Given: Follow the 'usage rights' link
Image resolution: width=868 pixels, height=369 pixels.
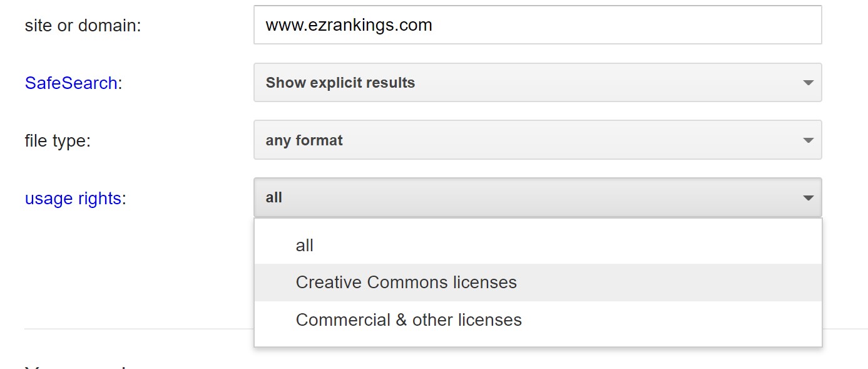Looking at the screenshot, I should pyautogui.click(x=73, y=199).
